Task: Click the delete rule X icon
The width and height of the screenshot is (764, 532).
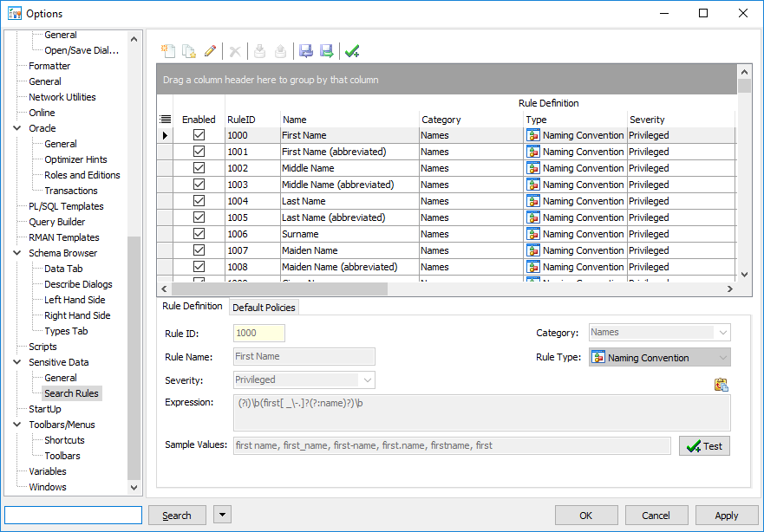Action: point(235,51)
